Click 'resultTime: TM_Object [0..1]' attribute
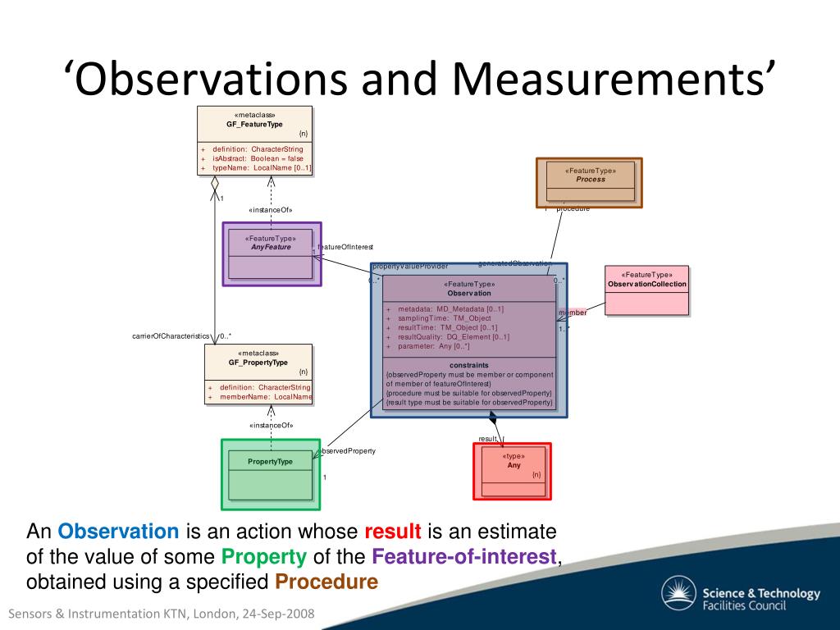 [x=447, y=327]
